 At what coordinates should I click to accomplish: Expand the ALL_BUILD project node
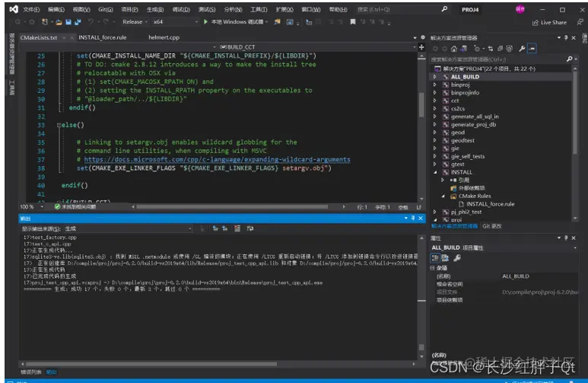click(x=435, y=77)
